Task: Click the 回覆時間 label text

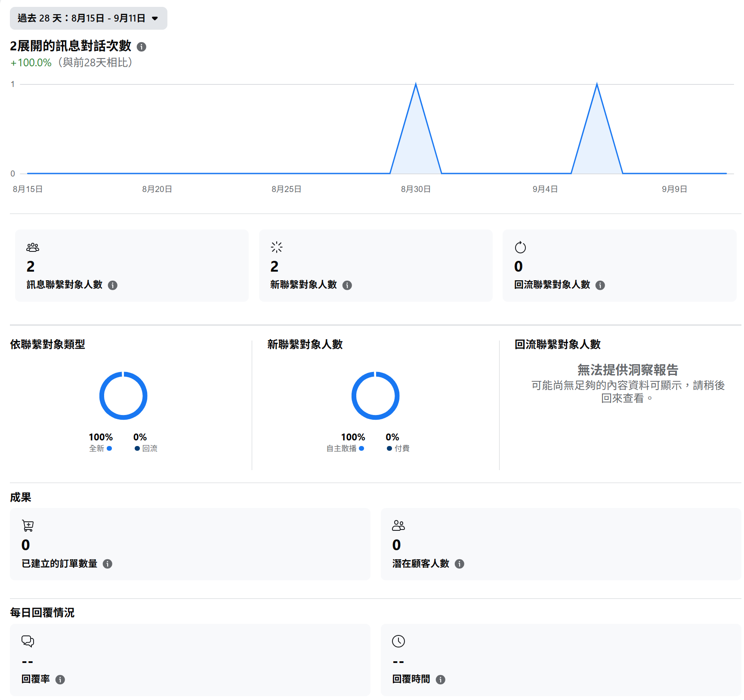Action: [411, 679]
